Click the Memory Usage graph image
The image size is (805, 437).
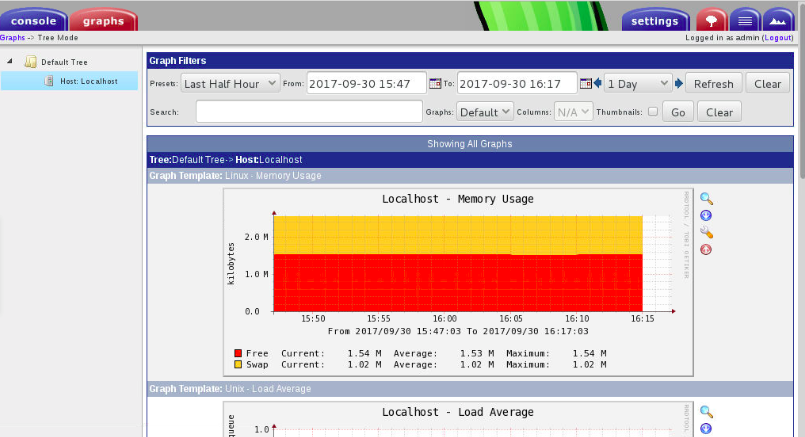458,282
